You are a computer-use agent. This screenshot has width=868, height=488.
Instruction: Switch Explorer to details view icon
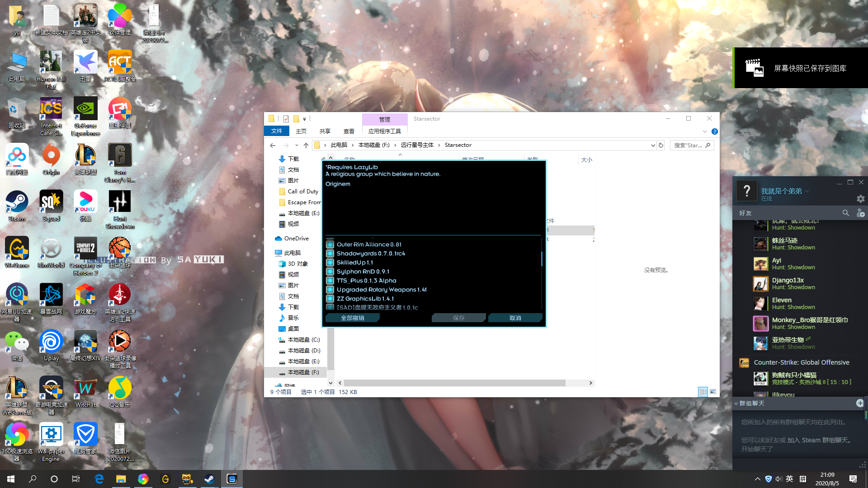pos(703,392)
